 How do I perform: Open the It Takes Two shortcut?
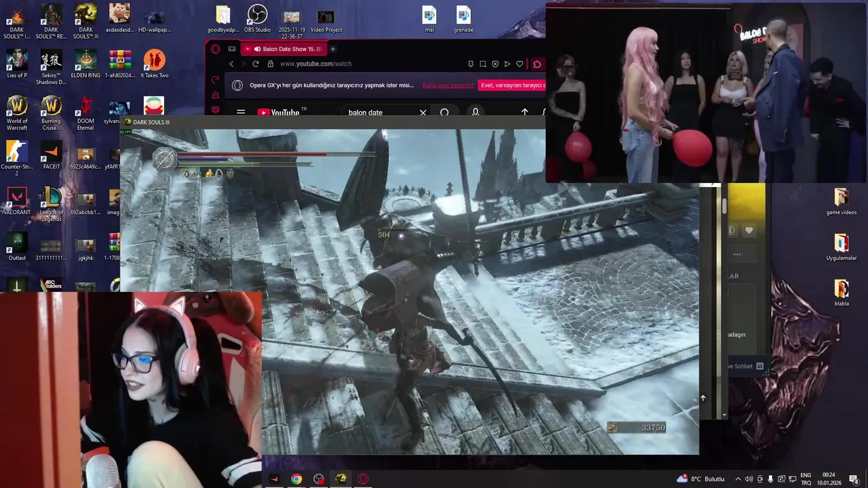tap(154, 64)
